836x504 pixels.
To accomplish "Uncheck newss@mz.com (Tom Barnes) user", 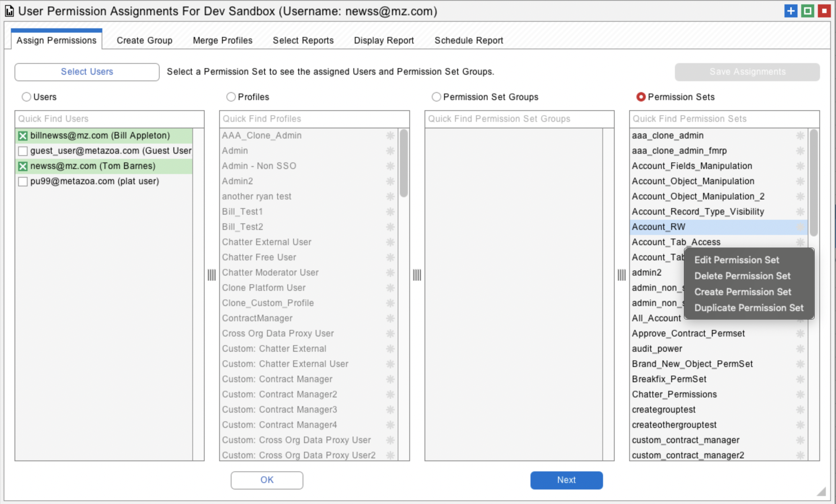I will pos(23,166).
